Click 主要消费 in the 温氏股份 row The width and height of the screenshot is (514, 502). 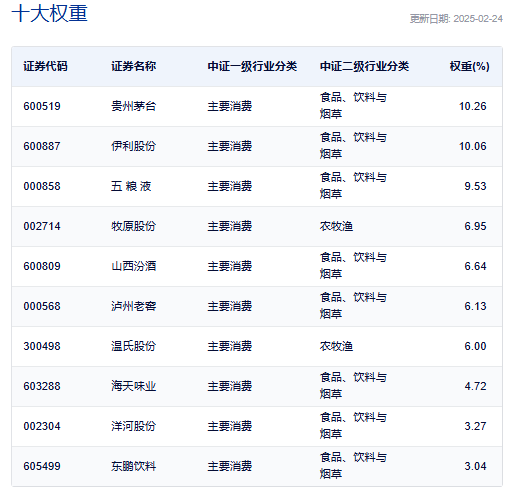230,346
